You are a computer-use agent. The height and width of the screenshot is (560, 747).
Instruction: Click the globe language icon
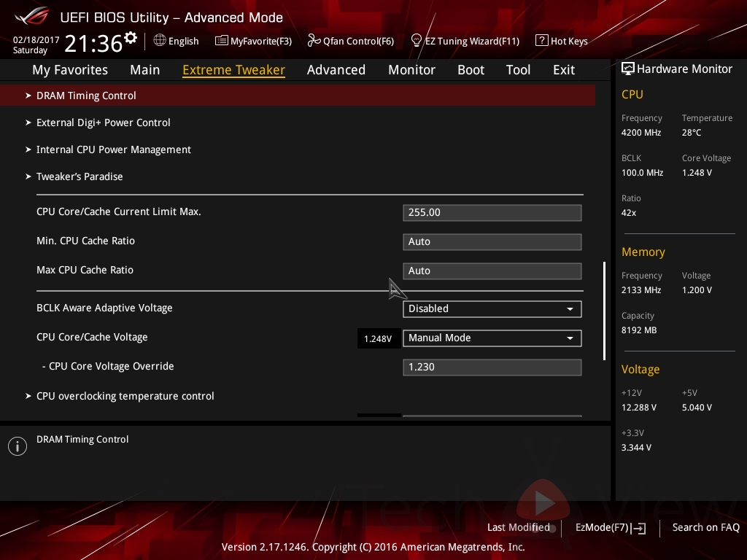(x=160, y=41)
